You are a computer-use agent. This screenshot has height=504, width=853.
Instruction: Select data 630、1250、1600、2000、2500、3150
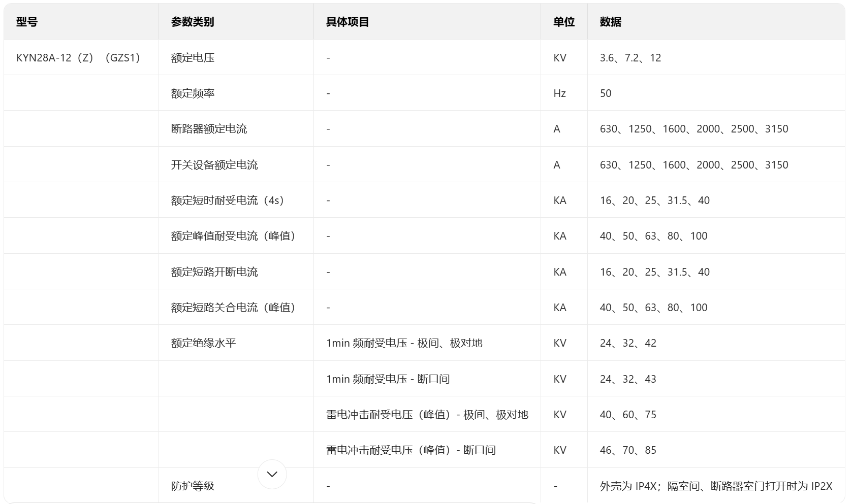(693, 128)
